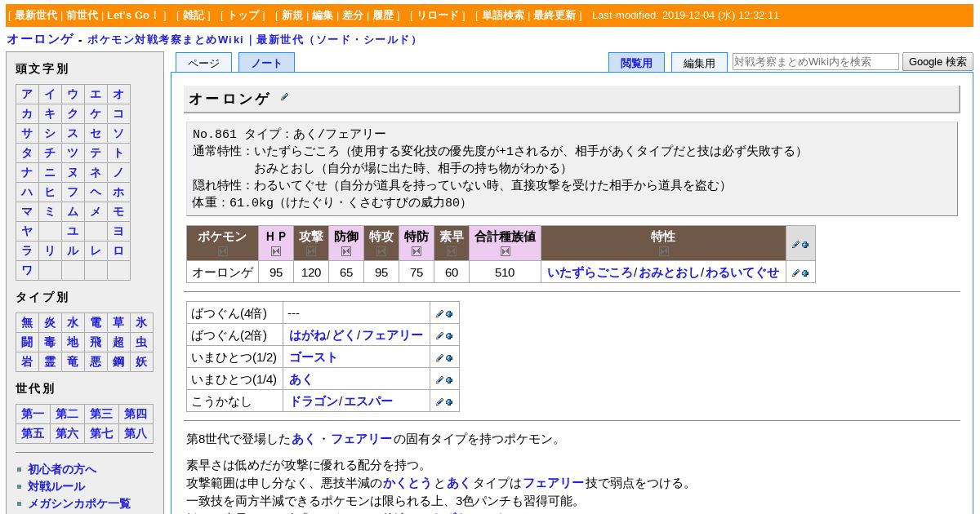This screenshot has height=514, width=980.
Task: Sort by 攻撃 using its sort icon
Action: coord(311,251)
